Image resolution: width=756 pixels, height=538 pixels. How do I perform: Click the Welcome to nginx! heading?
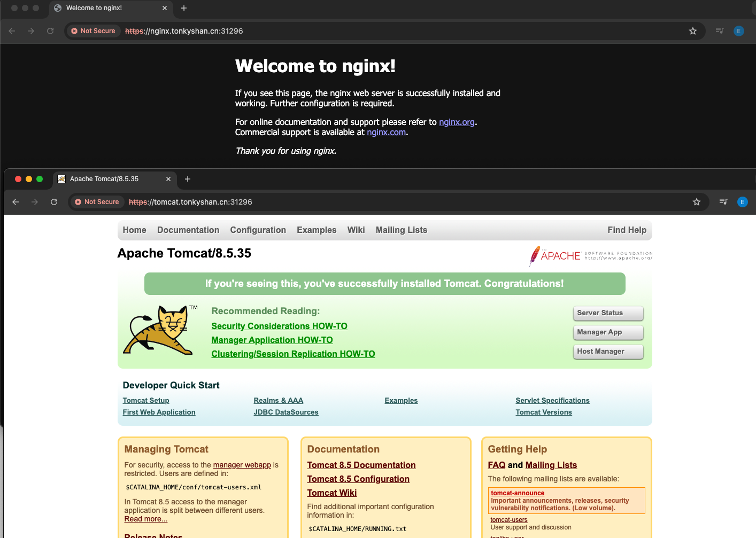315,66
